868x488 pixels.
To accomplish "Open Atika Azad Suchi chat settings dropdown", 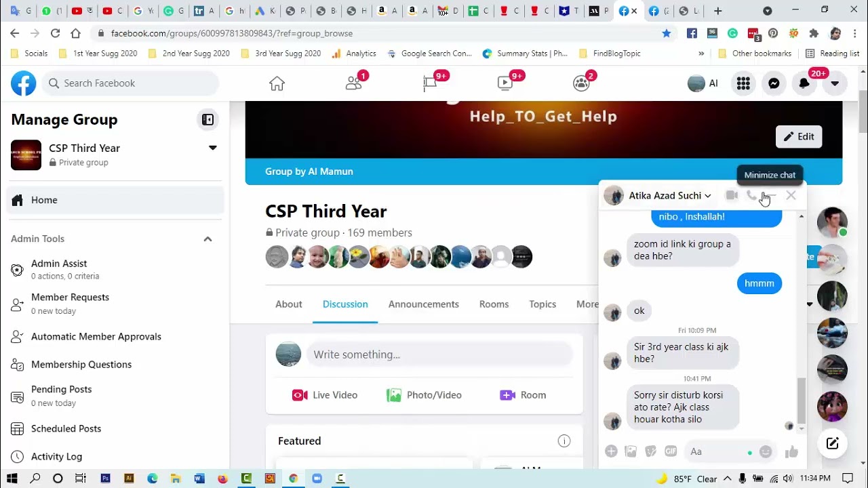I will (x=670, y=195).
